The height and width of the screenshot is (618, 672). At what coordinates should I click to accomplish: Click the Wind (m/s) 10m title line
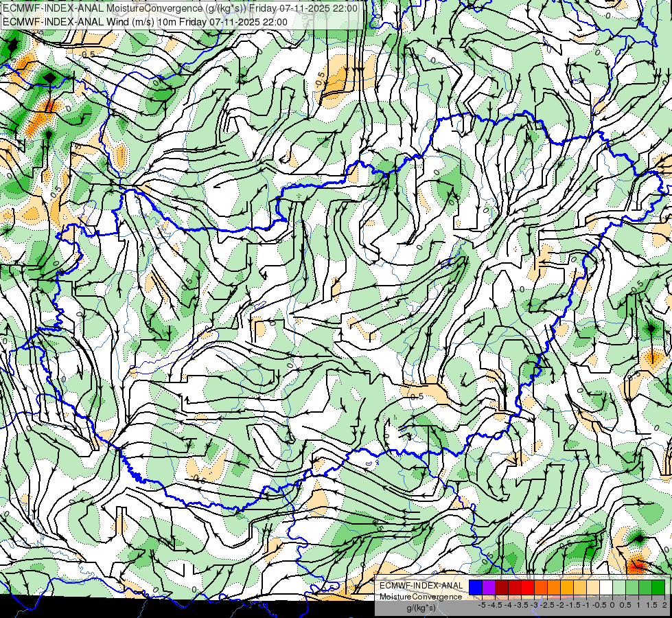(145, 22)
